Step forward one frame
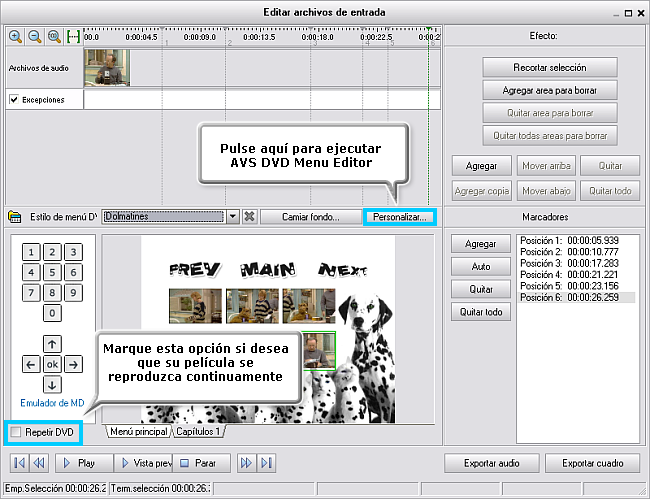The height and width of the screenshot is (499, 650). tap(246, 463)
